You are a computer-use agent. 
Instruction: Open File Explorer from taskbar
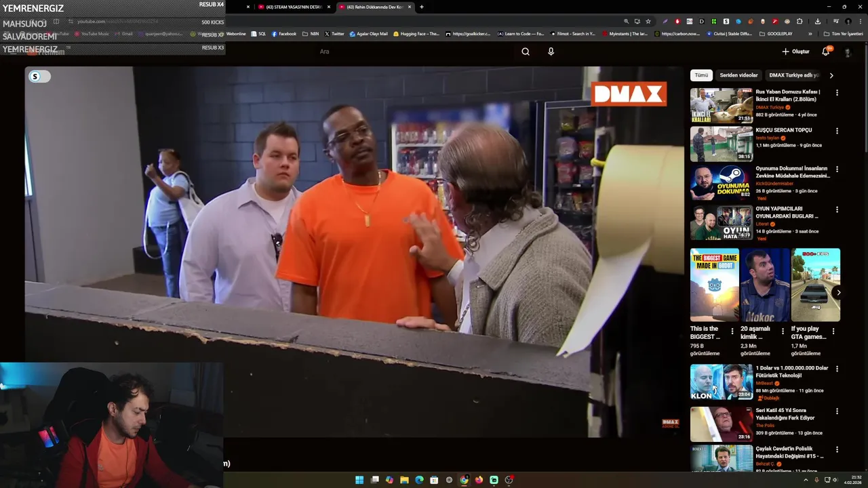pos(404,480)
